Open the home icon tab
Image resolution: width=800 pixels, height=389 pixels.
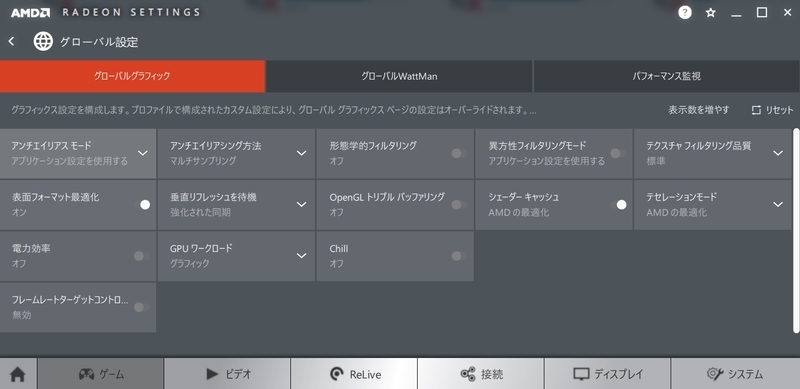coord(18,374)
